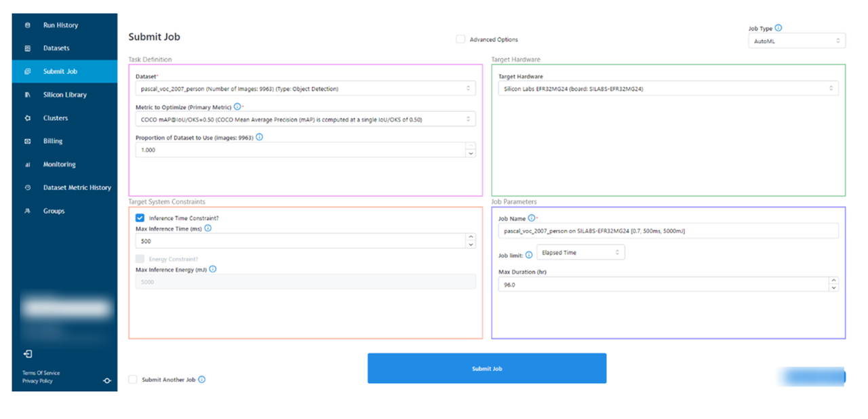Open the Monitoring sidebar icon
868x419 pixels.
click(x=26, y=164)
